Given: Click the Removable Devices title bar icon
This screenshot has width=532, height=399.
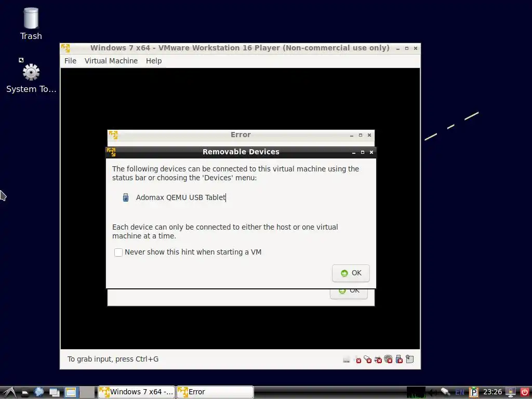Looking at the screenshot, I should (x=111, y=152).
